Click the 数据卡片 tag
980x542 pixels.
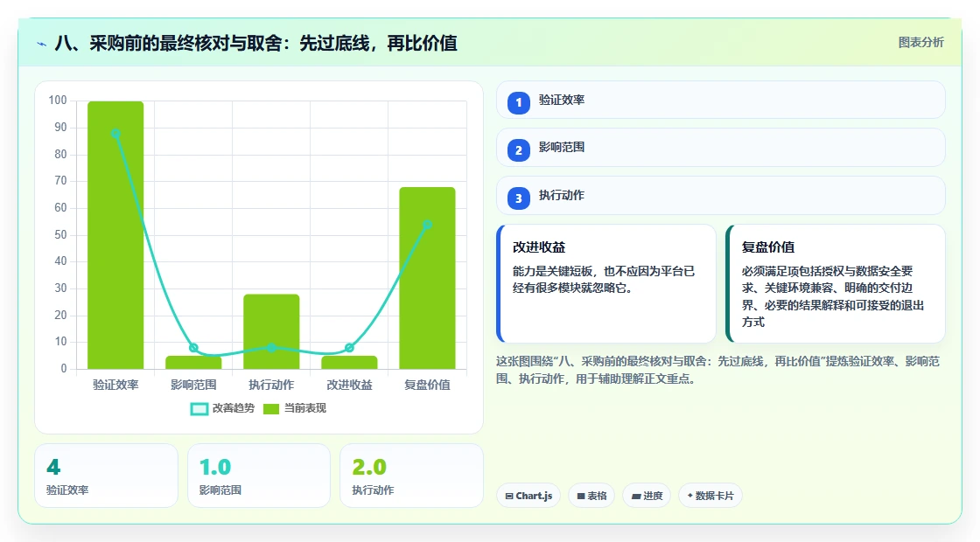pyautogui.click(x=710, y=496)
